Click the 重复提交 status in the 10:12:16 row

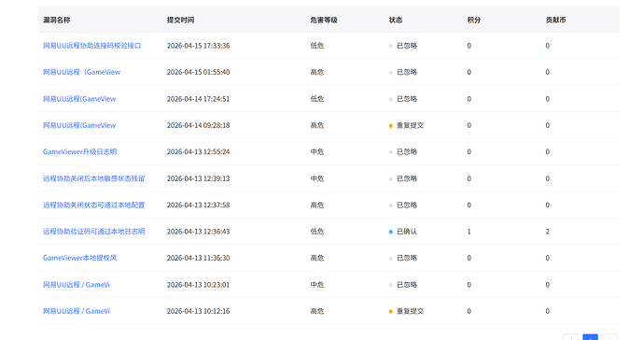point(410,311)
